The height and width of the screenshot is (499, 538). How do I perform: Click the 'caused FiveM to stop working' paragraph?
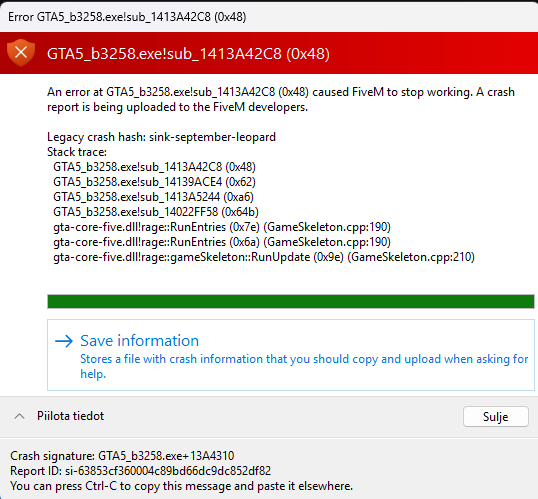point(281,100)
